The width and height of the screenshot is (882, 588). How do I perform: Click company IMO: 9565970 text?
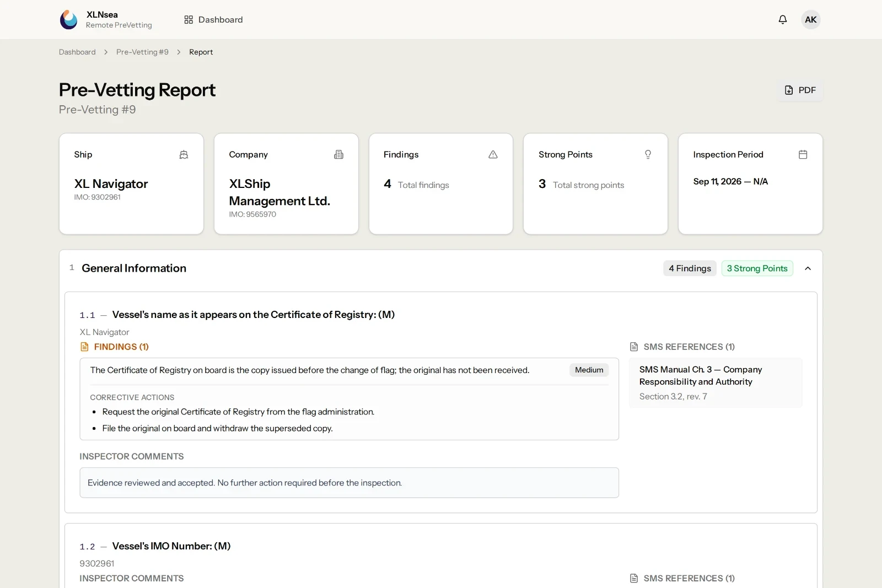252,214
